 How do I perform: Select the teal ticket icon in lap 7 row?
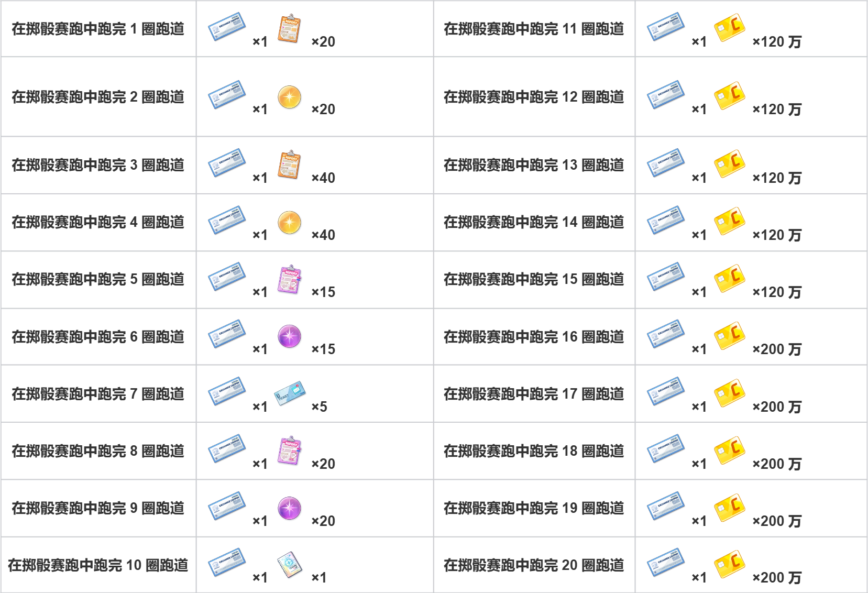pyautogui.click(x=290, y=393)
